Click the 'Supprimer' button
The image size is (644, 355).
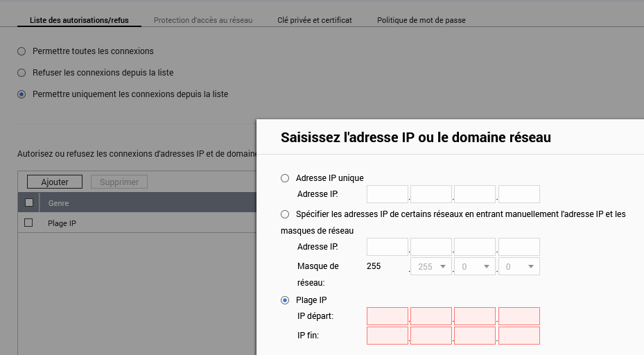tap(119, 182)
